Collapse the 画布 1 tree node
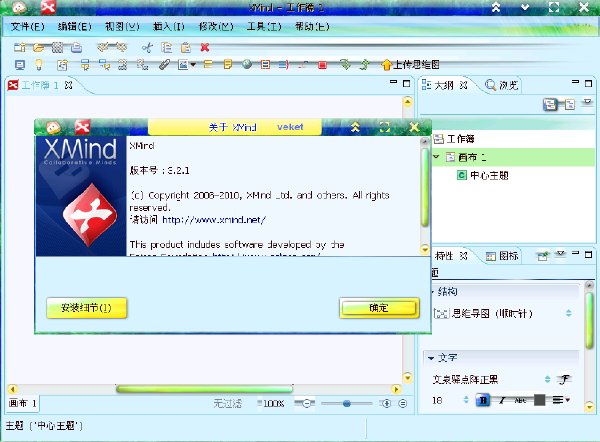 click(x=436, y=157)
